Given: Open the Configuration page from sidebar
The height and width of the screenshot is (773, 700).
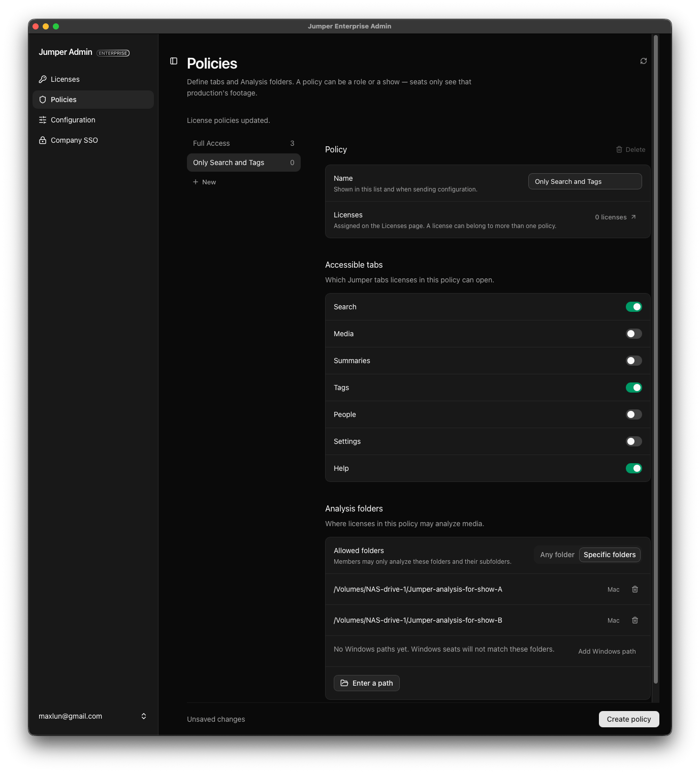Looking at the screenshot, I should [93, 120].
